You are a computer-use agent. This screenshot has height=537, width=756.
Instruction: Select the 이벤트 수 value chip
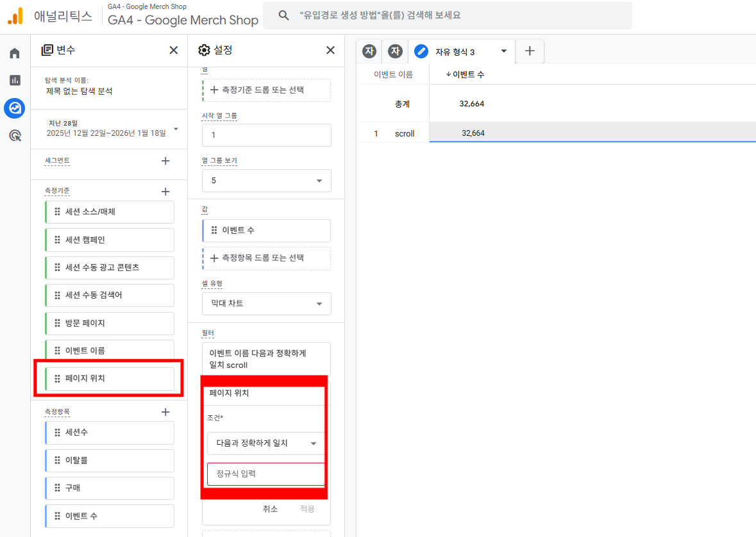tap(267, 231)
